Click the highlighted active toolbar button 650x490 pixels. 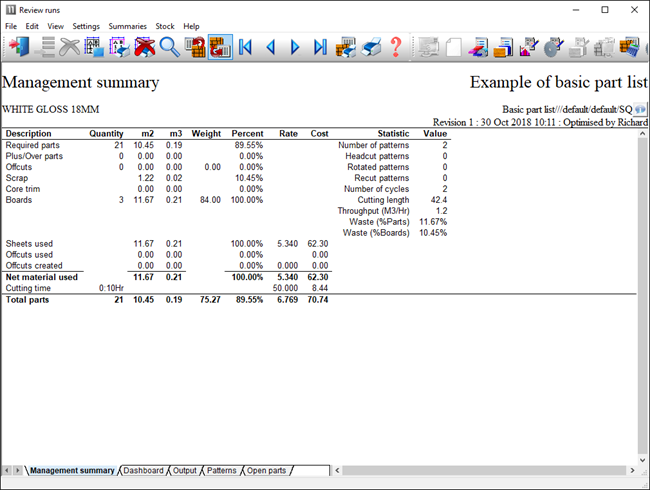click(220, 47)
